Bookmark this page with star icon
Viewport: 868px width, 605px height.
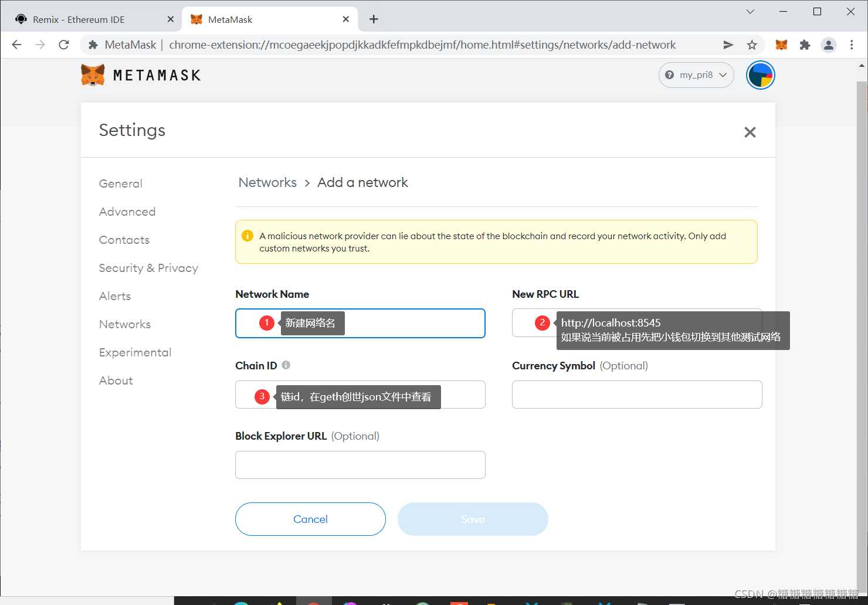pos(752,45)
